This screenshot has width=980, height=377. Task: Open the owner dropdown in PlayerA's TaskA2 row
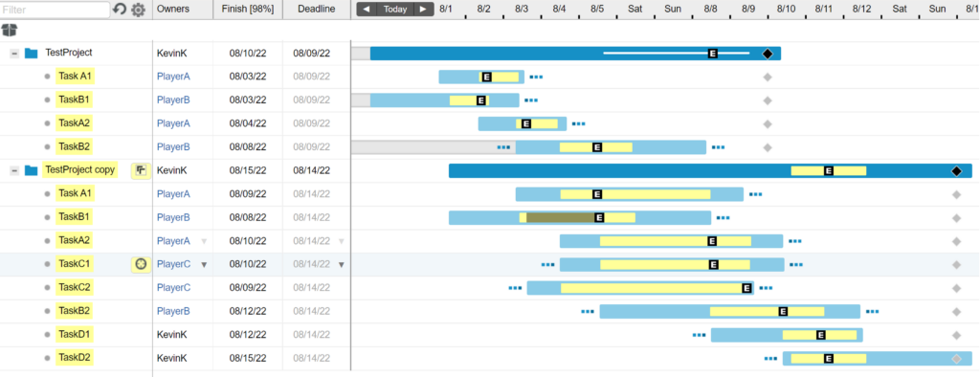[x=204, y=241]
